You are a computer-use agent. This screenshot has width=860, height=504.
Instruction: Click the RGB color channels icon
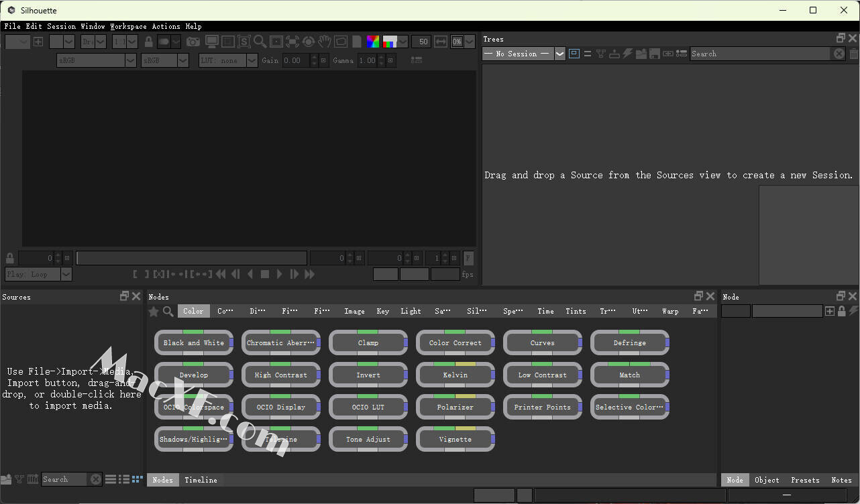tap(373, 42)
